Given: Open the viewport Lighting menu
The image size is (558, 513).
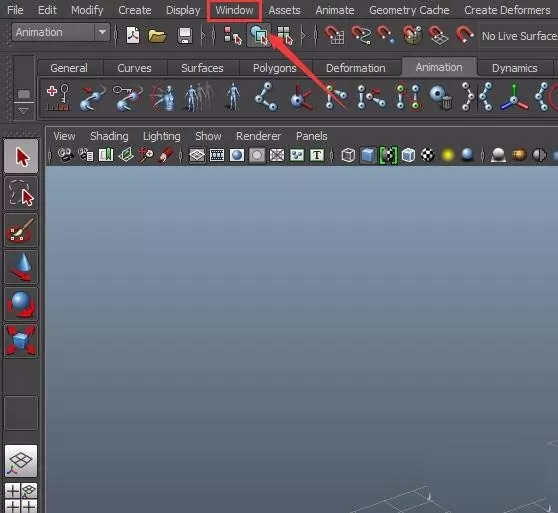Looking at the screenshot, I should [x=162, y=136].
